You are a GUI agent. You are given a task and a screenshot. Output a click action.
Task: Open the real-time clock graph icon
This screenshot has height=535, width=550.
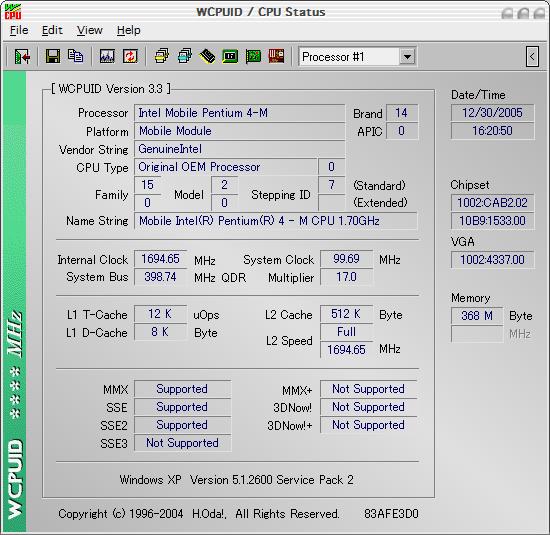pos(107,56)
